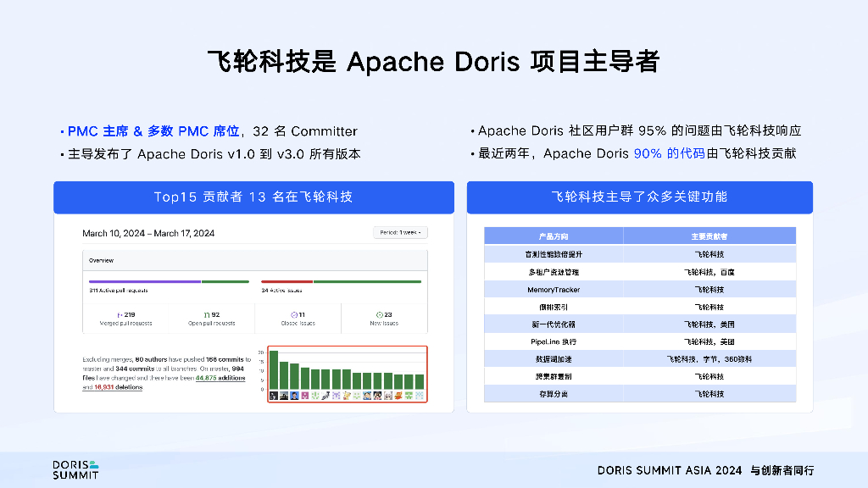Viewport: 868px width, 488px height.
Task: Click the new issues icon
Action: pyautogui.click(x=378, y=314)
